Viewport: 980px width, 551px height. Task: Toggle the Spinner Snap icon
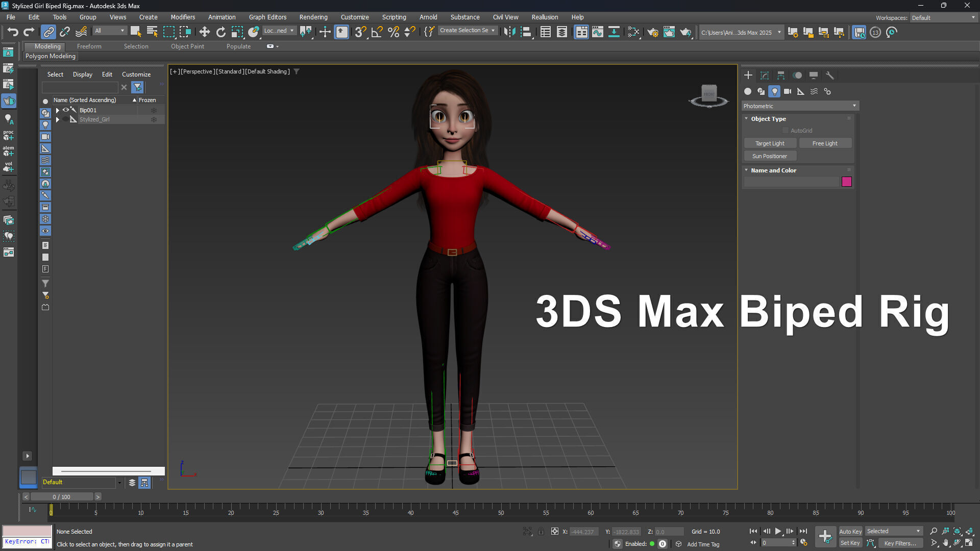tap(409, 32)
